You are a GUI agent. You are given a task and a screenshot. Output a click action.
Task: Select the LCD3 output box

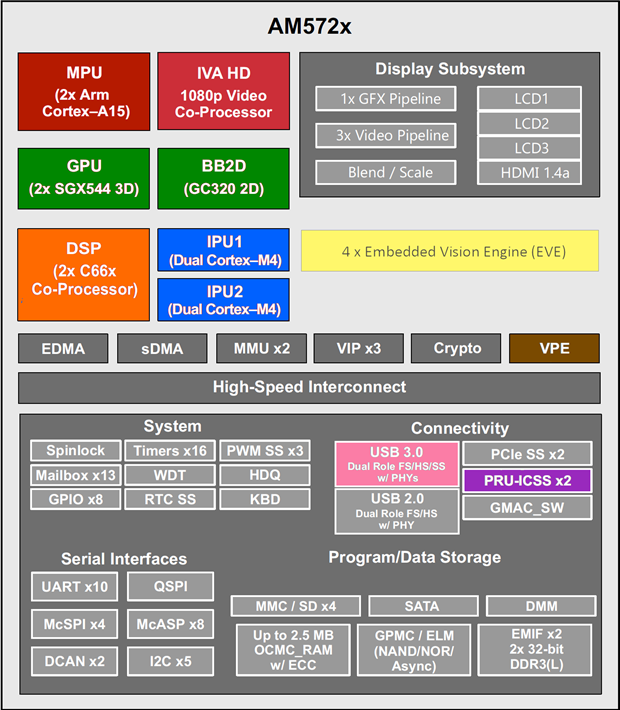click(x=529, y=148)
